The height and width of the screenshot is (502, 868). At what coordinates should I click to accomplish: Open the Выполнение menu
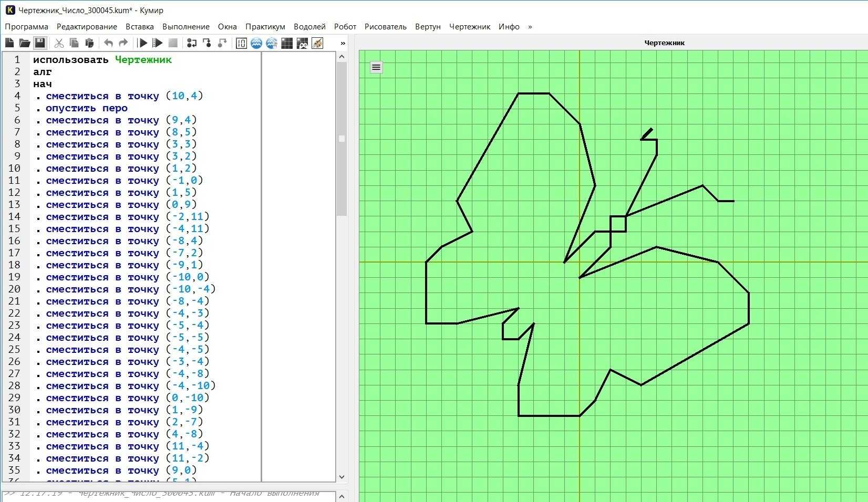coord(186,27)
